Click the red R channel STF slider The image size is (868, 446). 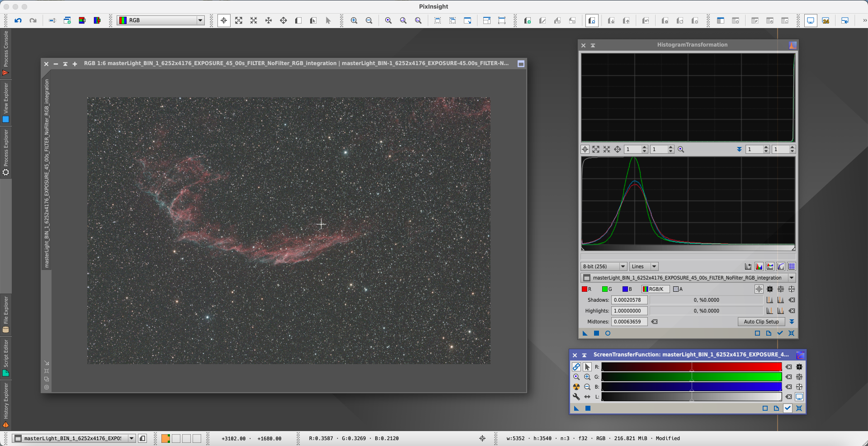[691, 367]
